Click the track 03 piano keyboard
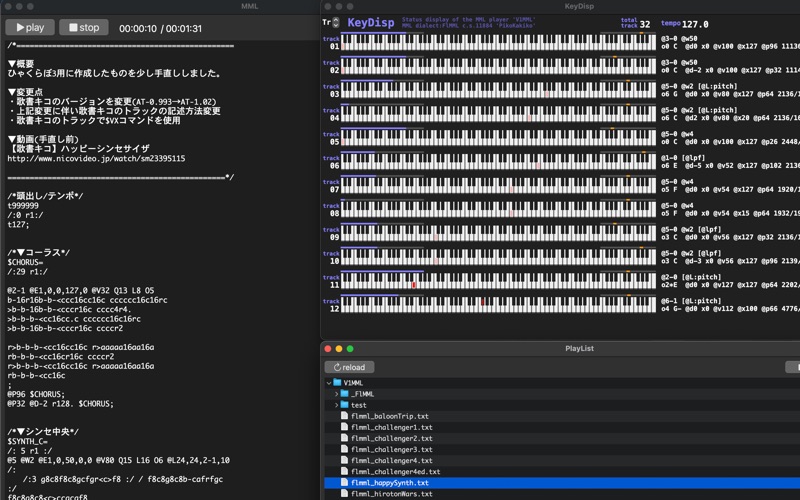The height and width of the screenshot is (500, 800). 498,90
